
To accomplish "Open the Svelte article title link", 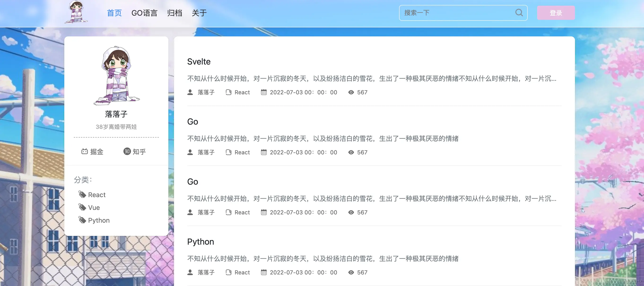I will tap(199, 61).
